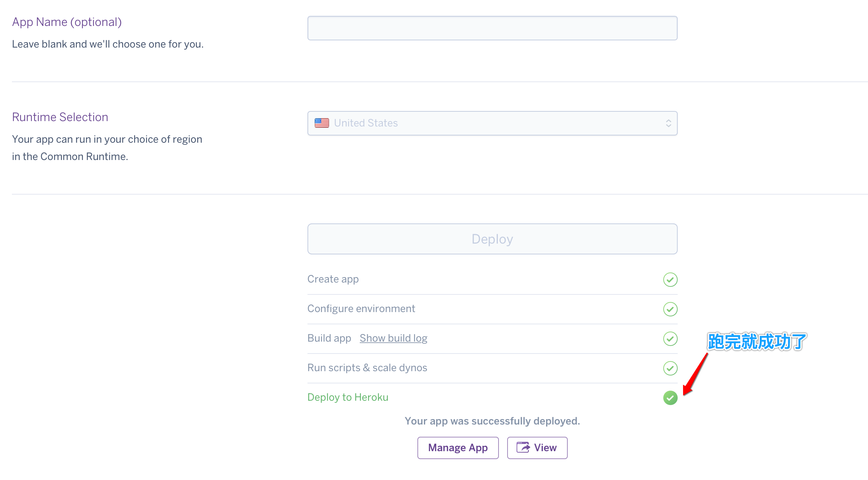Click the Create app step label
The image size is (868, 480).
[333, 279]
